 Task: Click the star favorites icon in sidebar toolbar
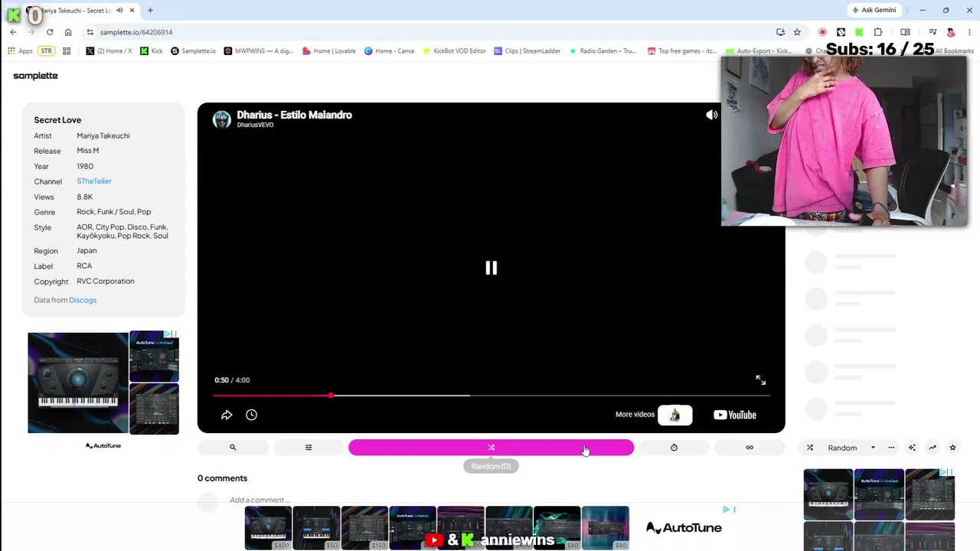click(952, 448)
